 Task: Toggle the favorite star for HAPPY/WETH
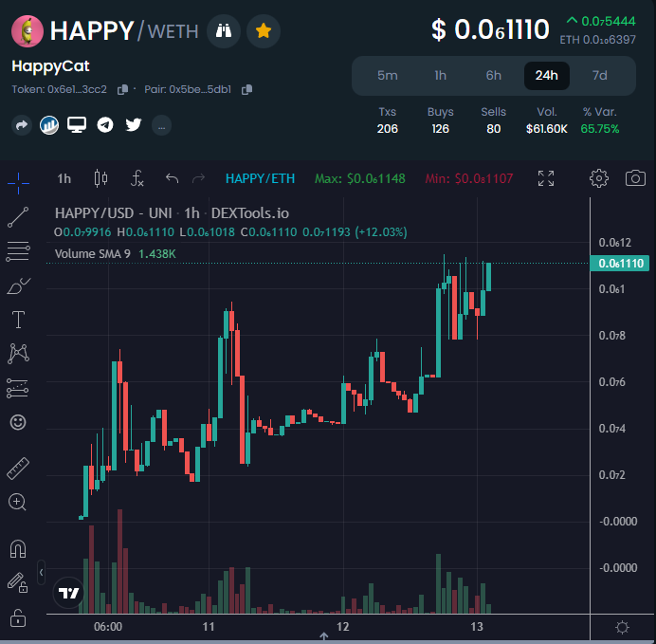[264, 31]
